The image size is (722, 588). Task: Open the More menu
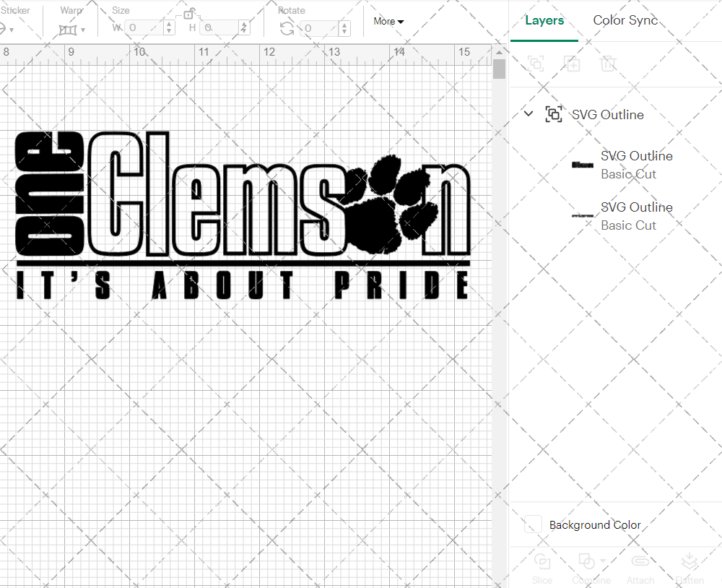tap(388, 22)
